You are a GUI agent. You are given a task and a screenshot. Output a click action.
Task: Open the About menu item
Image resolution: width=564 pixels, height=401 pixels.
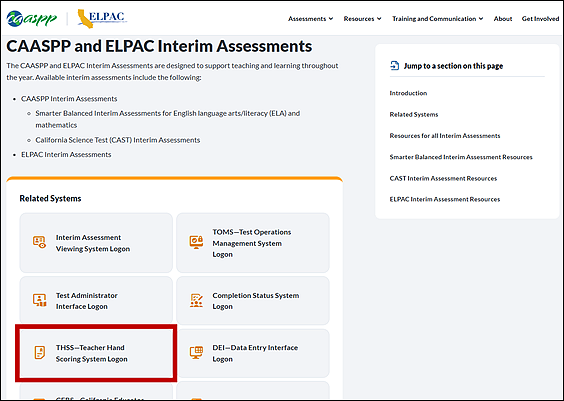click(x=502, y=19)
